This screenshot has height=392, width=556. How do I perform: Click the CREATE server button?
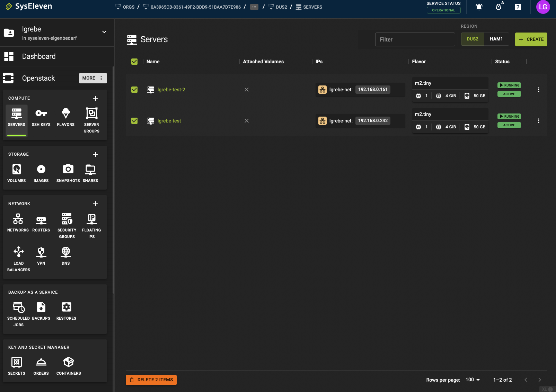(531, 39)
